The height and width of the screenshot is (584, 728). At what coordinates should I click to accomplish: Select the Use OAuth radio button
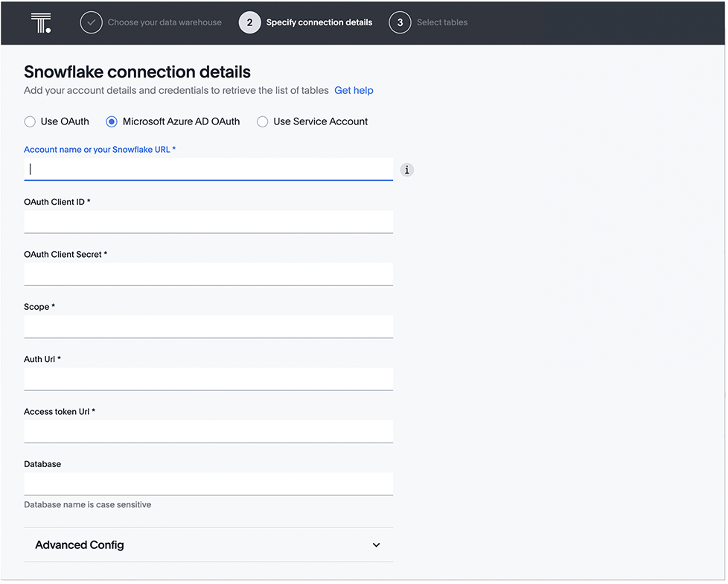point(30,121)
